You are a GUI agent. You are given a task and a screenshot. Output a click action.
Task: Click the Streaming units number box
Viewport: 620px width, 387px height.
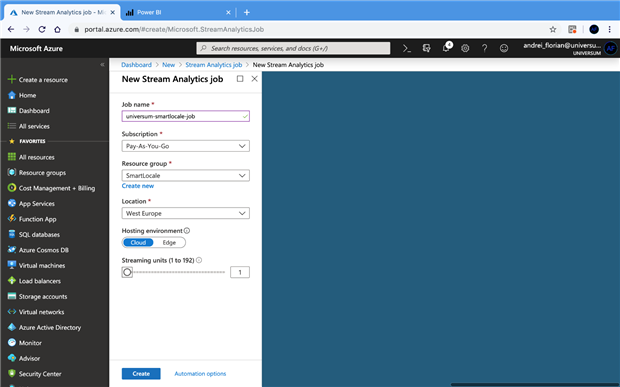click(x=240, y=272)
